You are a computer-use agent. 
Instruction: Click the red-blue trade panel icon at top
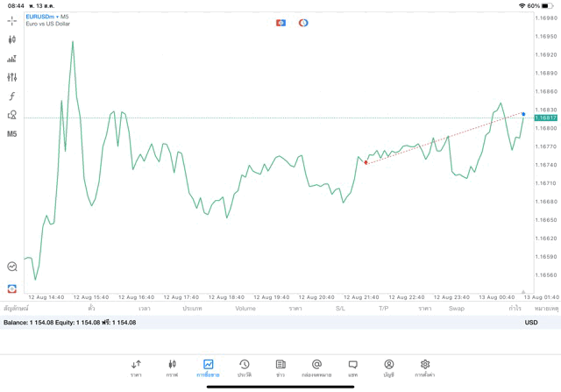[280, 23]
